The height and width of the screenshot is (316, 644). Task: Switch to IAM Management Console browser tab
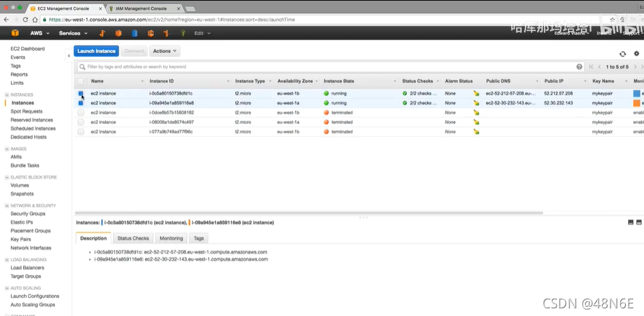(144, 8)
